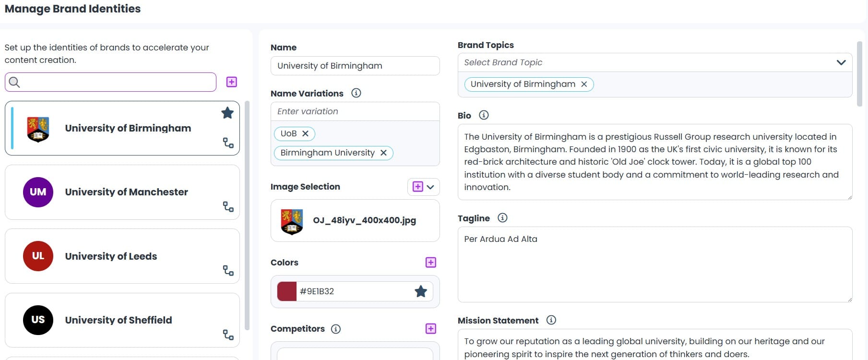Toggle primary star for color #9E1B32
The image size is (868, 360).
click(421, 291)
